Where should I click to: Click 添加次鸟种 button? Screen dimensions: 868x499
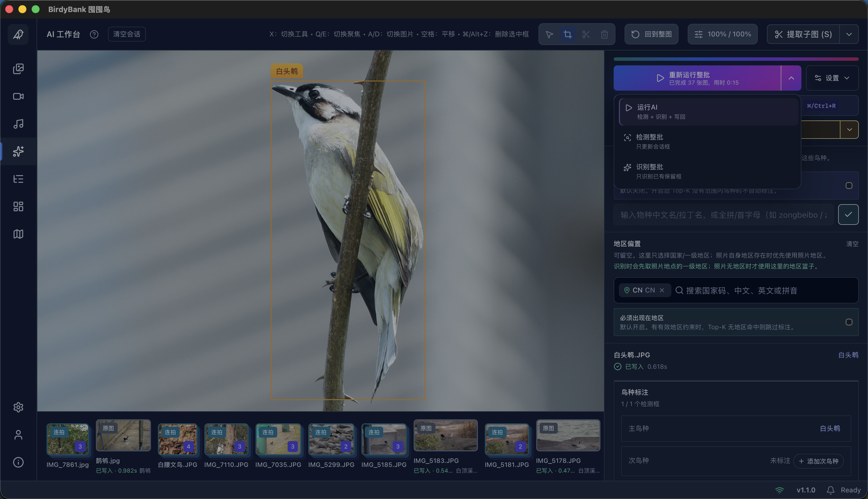tap(818, 461)
